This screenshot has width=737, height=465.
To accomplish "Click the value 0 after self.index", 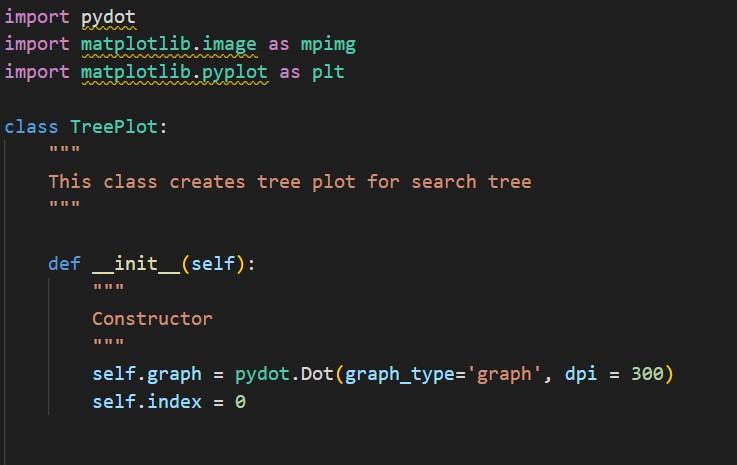I will pyautogui.click(x=240, y=402).
